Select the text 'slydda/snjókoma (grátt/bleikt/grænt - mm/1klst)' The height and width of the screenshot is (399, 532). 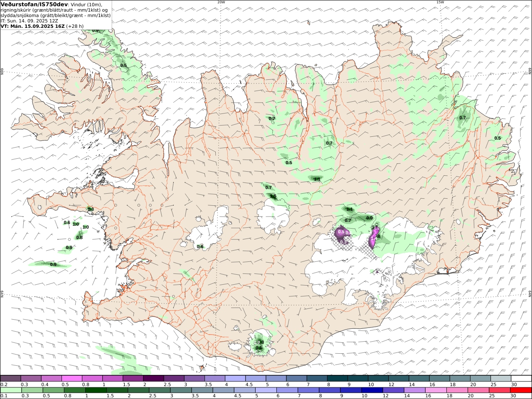point(55,15)
